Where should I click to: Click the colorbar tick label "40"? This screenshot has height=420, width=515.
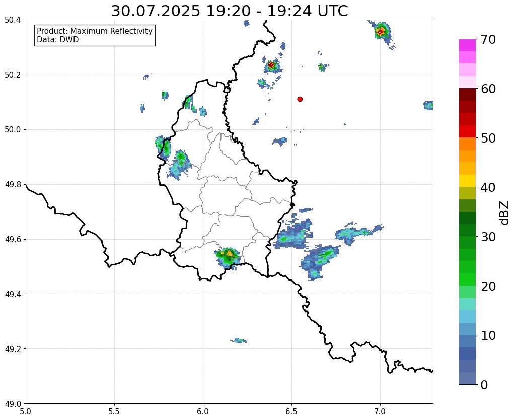pos(487,187)
